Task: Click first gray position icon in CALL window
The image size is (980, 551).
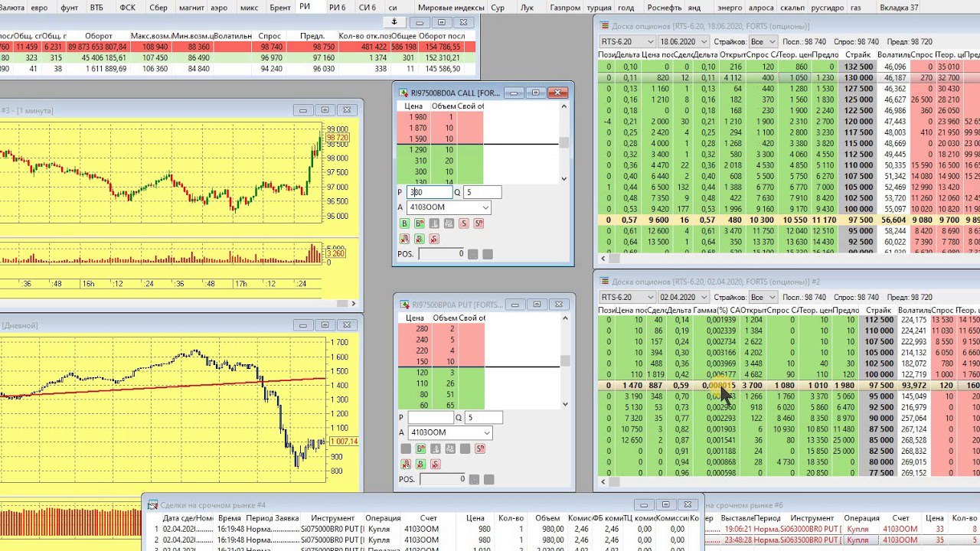Action: point(472,254)
